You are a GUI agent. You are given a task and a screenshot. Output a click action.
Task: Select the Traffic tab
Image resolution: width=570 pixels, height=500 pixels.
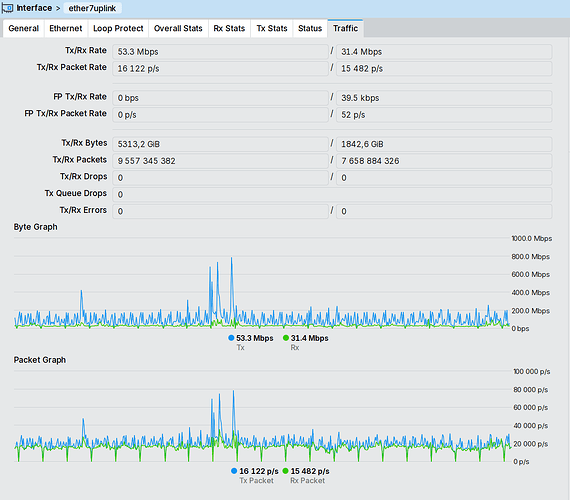coord(345,28)
